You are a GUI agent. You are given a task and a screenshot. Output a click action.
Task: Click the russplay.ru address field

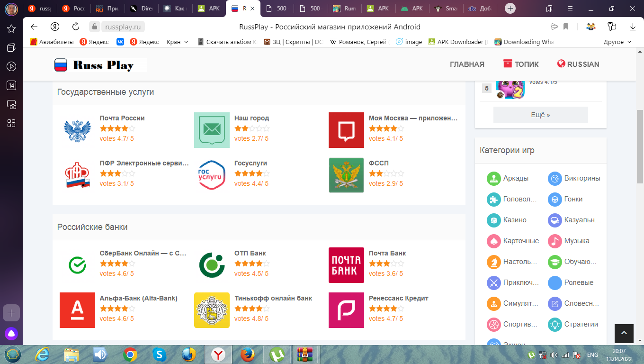coord(116,27)
